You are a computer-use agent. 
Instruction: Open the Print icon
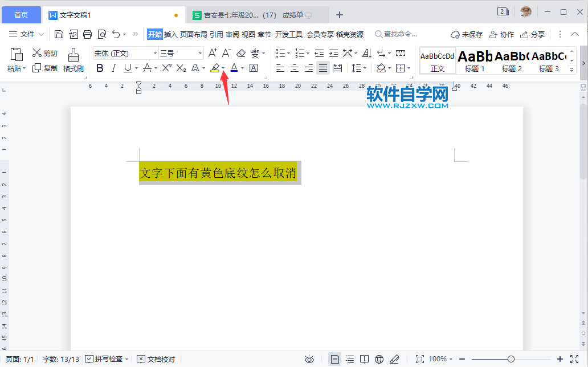tap(87, 34)
